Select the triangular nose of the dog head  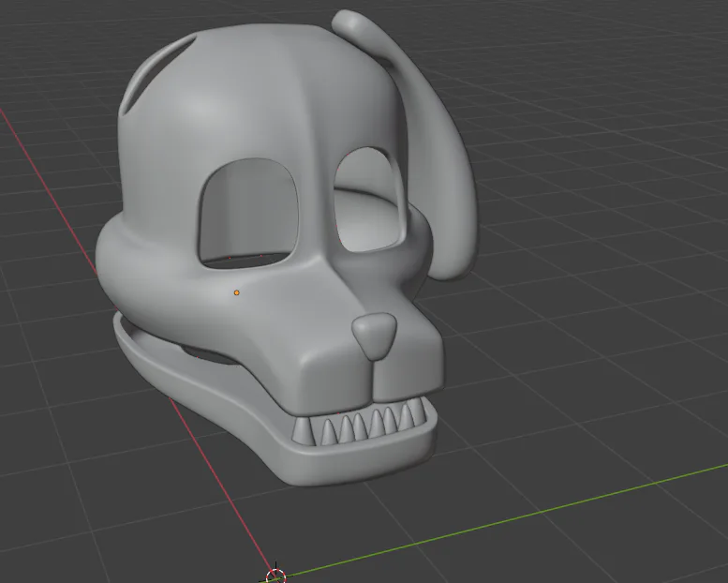click(x=375, y=336)
